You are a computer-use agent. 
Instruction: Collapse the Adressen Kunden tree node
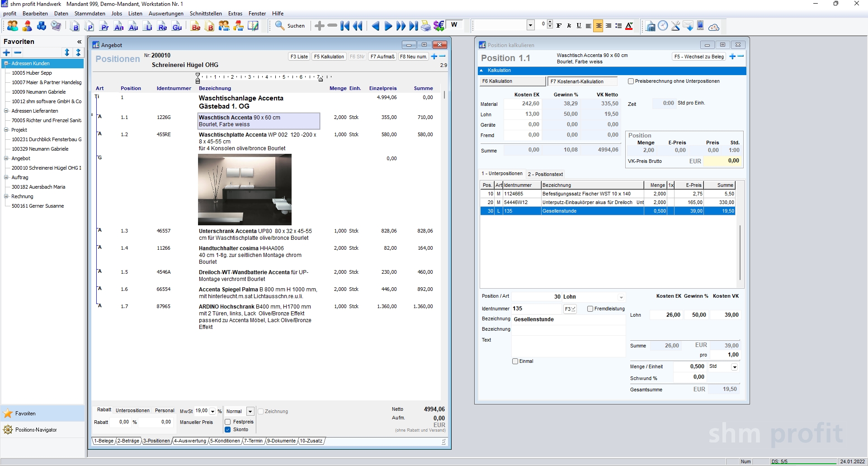pyautogui.click(x=6, y=64)
